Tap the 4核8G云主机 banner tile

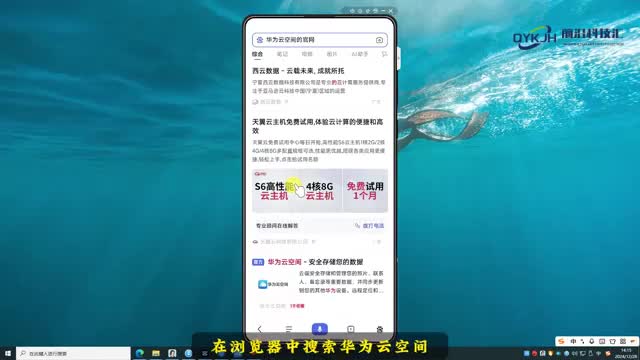point(320,191)
